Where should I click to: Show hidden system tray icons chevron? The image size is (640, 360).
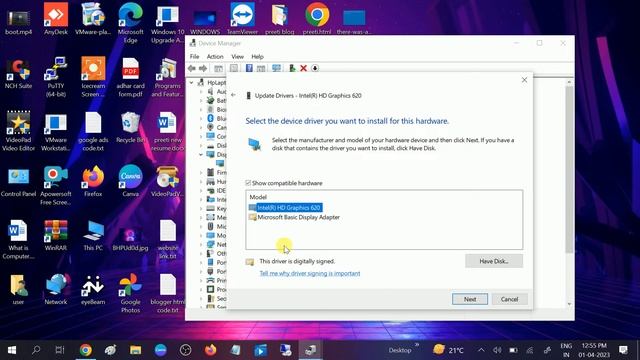[x=481, y=350]
